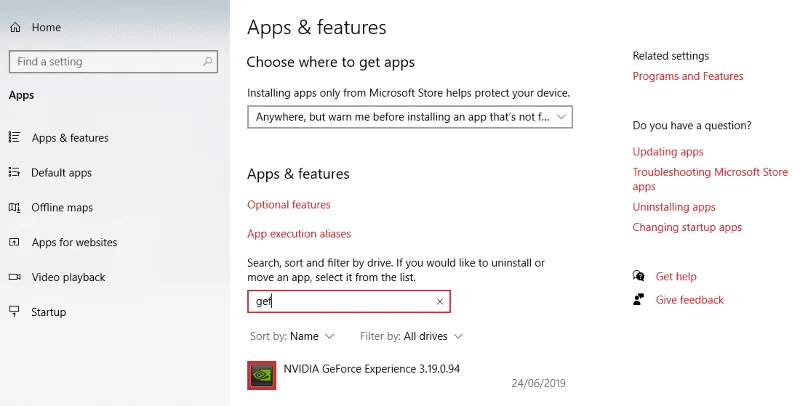
Task: Expand the app install source dropdown
Action: click(410, 117)
